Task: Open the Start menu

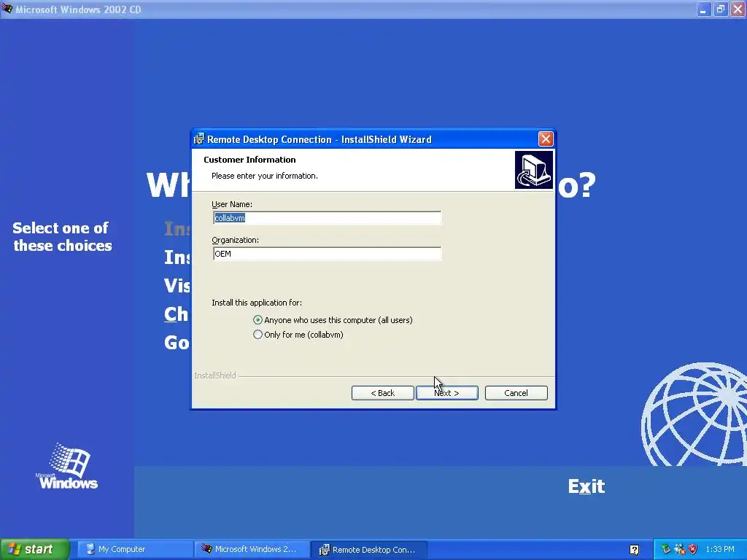Action: click(x=34, y=549)
